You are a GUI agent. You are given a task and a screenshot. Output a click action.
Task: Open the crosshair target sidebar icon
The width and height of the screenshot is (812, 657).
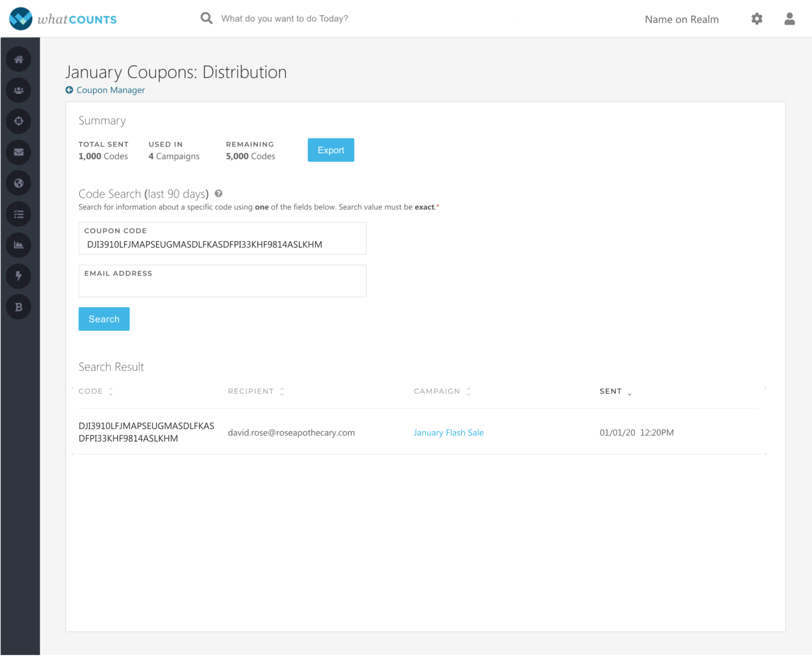click(x=19, y=121)
